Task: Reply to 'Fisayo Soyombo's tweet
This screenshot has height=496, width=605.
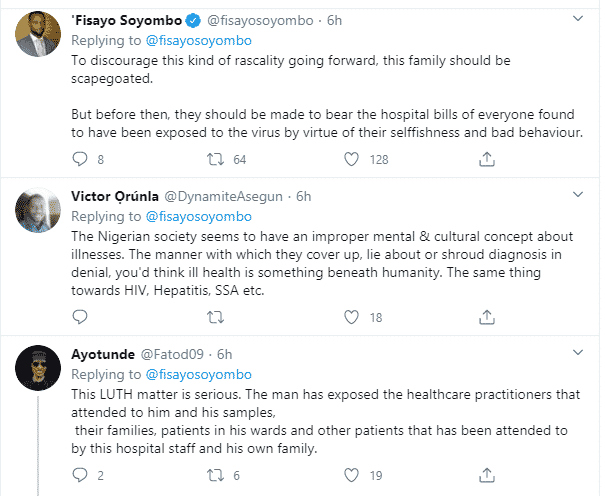Action: (x=83, y=158)
